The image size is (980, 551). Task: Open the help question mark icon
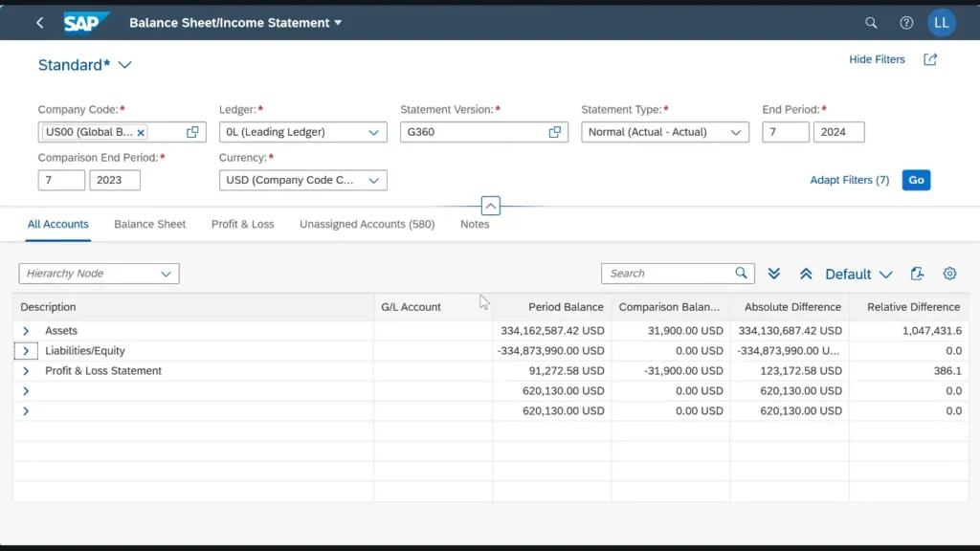coord(906,23)
